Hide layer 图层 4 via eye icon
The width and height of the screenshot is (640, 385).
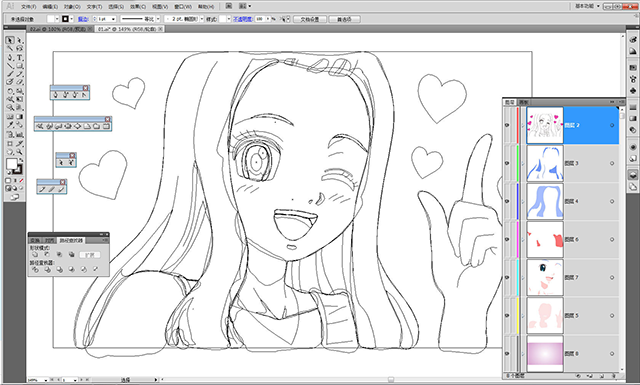tap(507, 201)
